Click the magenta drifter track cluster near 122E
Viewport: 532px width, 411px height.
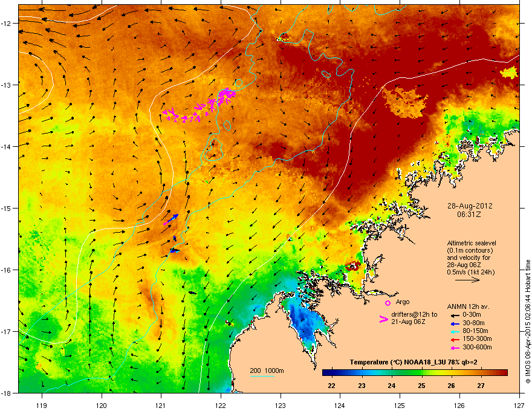click(x=199, y=105)
